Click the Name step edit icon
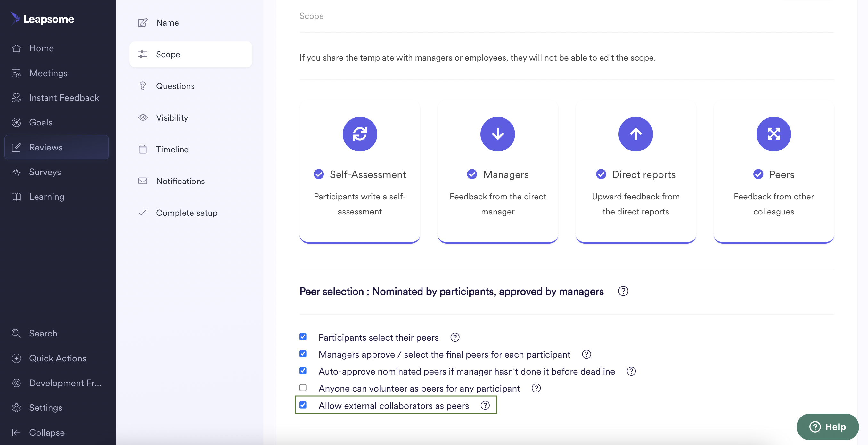This screenshot has width=868, height=445. click(x=143, y=22)
